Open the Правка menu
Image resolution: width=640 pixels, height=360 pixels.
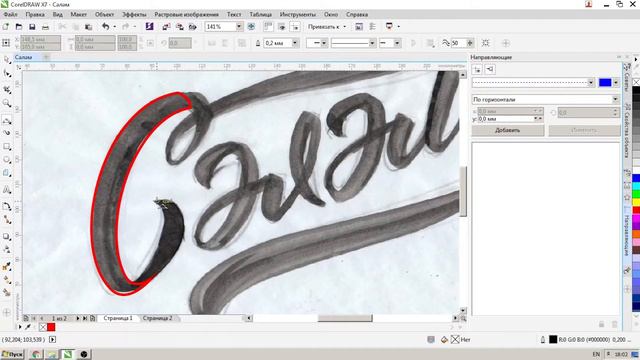(x=35, y=14)
